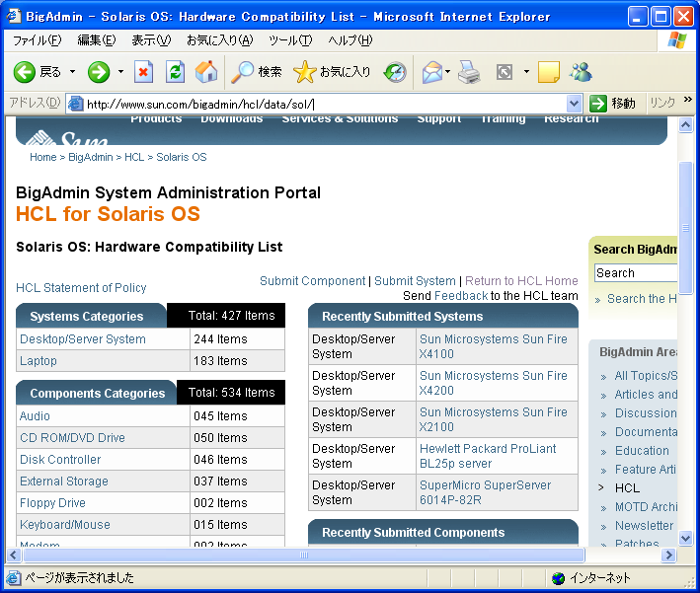Expand the address bar URL dropdown
700x593 pixels.
574,104
